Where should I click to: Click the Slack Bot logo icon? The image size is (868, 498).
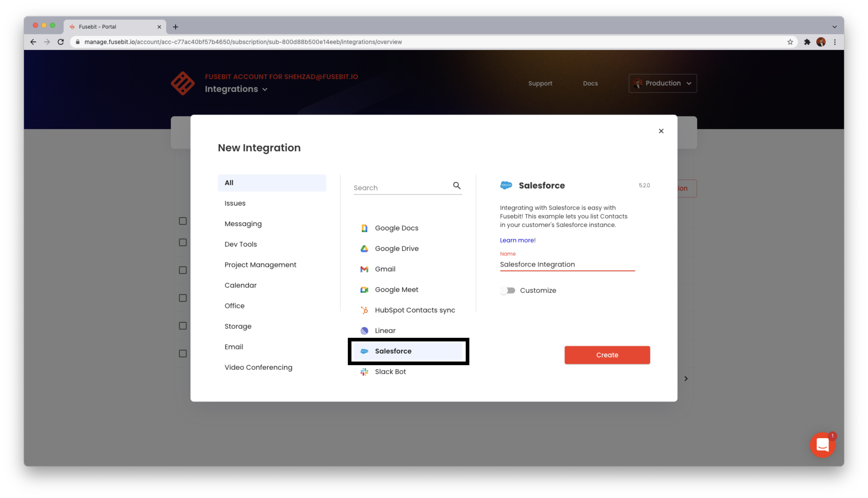(x=364, y=372)
